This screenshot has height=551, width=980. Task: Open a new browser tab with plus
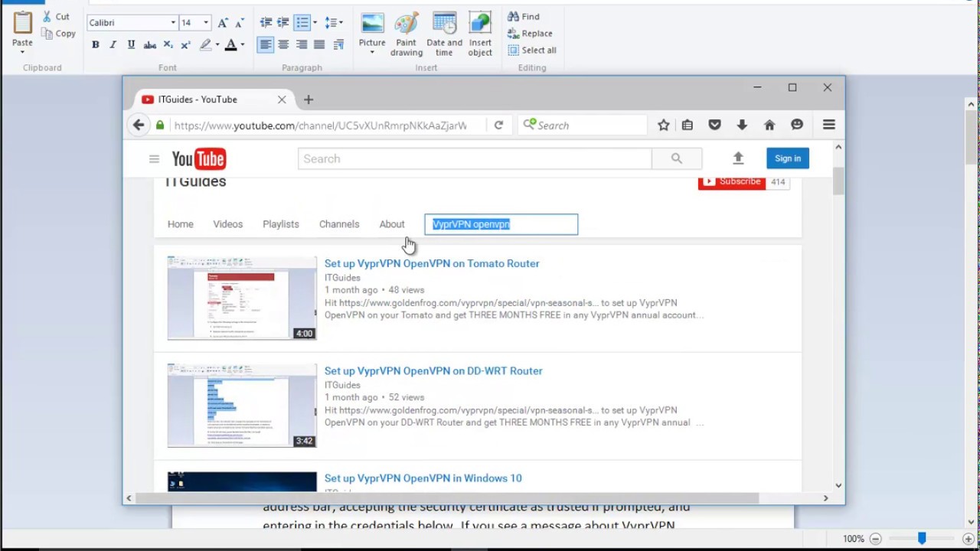[309, 99]
